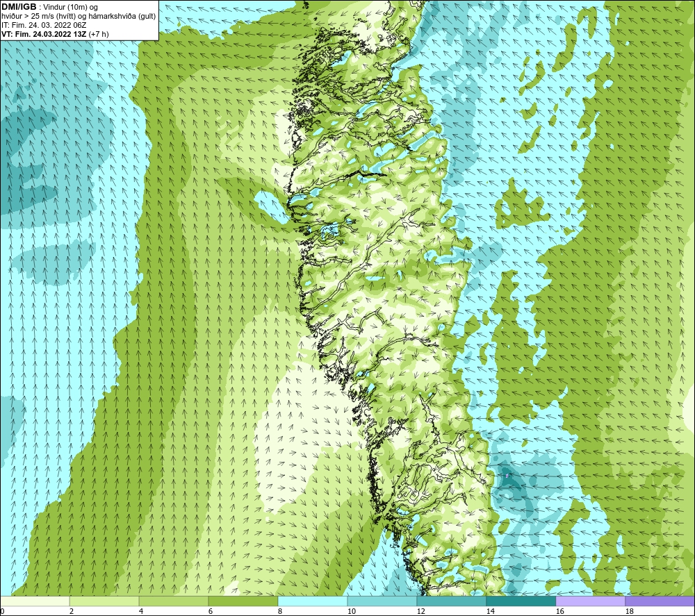The width and height of the screenshot is (695, 616).
Task: Click the 12–14 m/s teal legend swatch
Action: tap(451, 601)
